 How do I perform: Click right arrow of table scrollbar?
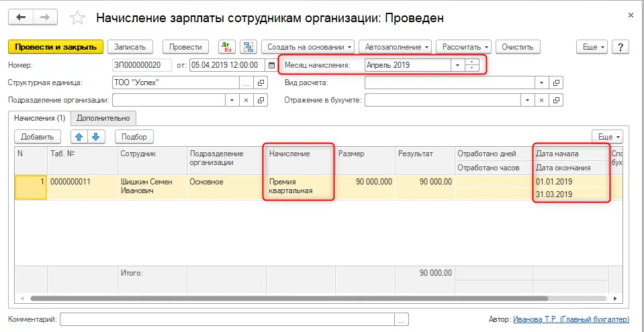tap(615, 298)
